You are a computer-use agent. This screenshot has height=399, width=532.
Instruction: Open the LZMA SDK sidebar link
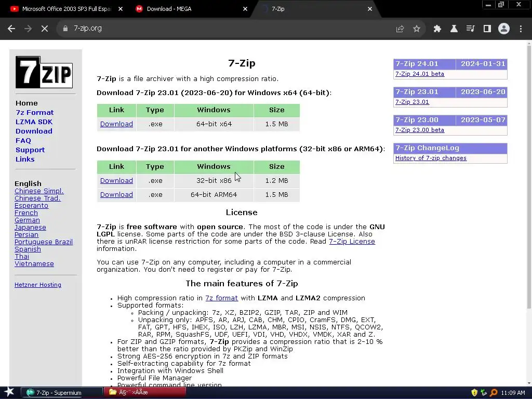pos(34,122)
